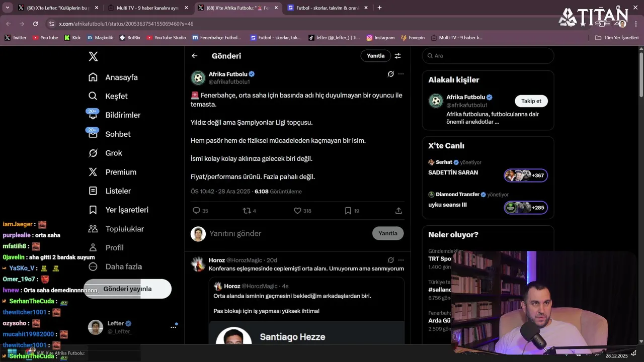Open Maçkolik bookmark

click(100, 38)
